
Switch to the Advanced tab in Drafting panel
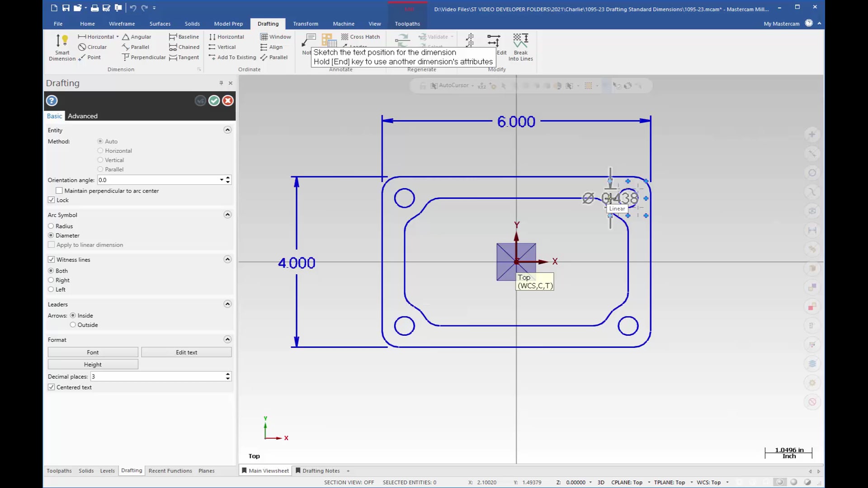(x=82, y=116)
